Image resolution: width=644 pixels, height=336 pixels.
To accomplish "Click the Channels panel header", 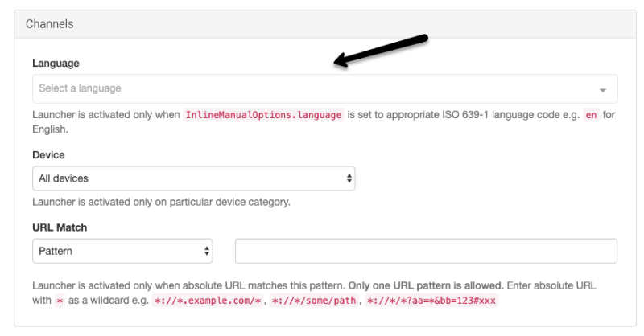I will coord(325,24).
